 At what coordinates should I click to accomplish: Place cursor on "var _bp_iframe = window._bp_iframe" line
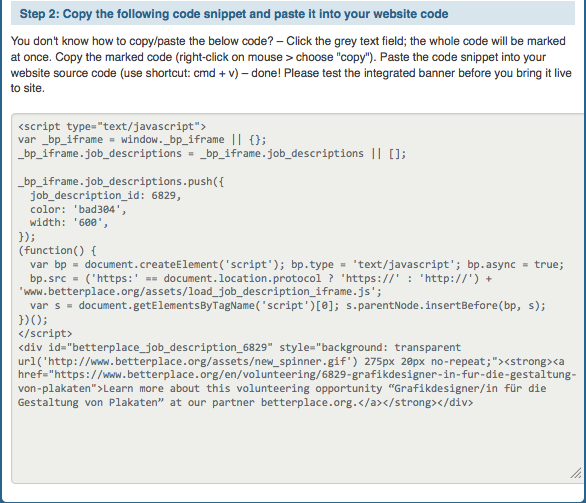click(x=142, y=140)
